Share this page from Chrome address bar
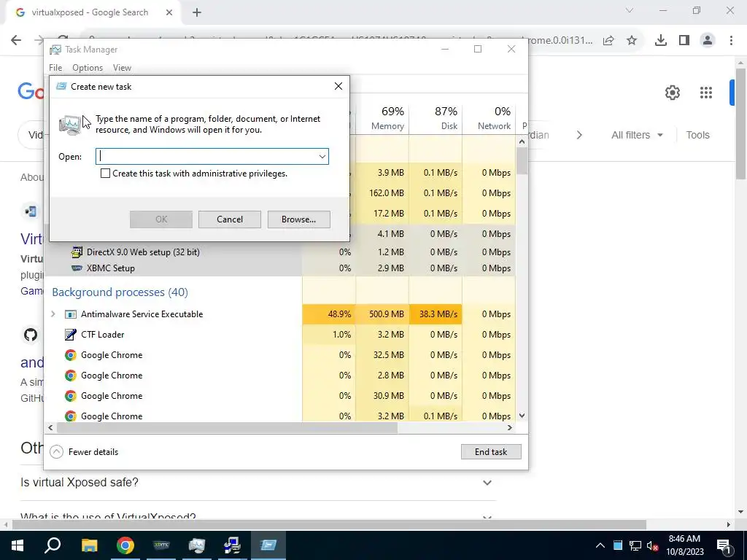This screenshot has height=560, width=747. (608, 41)
